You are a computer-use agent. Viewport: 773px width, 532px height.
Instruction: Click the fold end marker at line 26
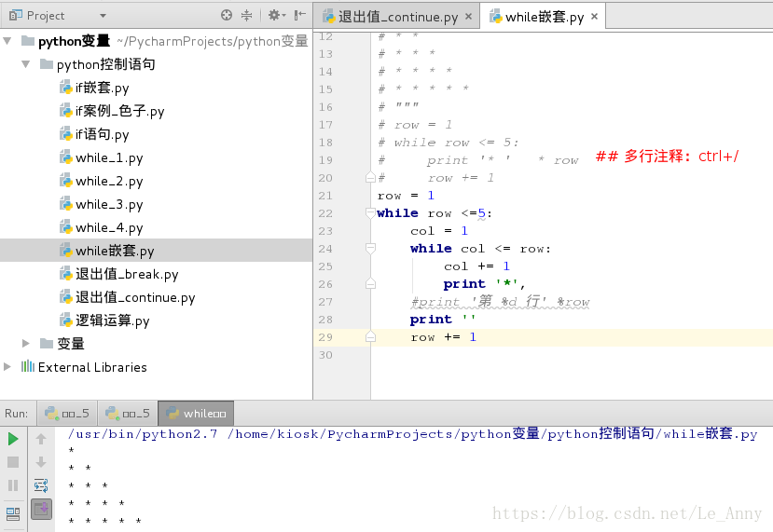[371, 284]
